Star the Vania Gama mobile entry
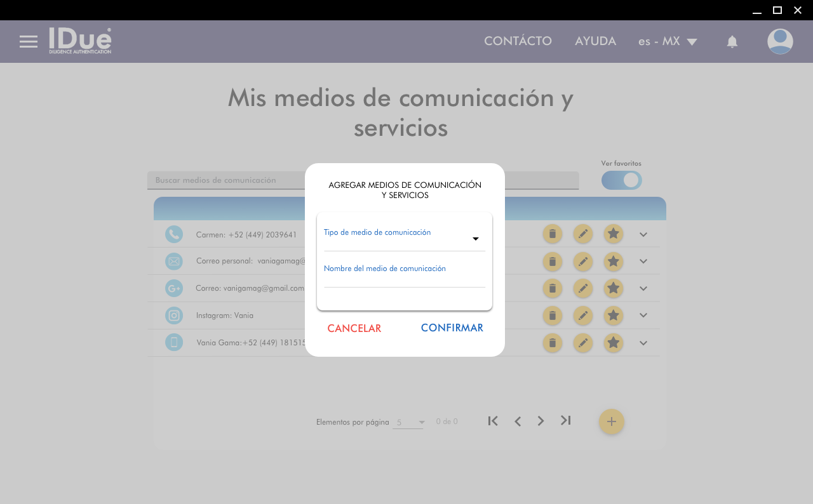Viewport: 813px width, 504px height. pyautogui.click(x=613, y=343)
